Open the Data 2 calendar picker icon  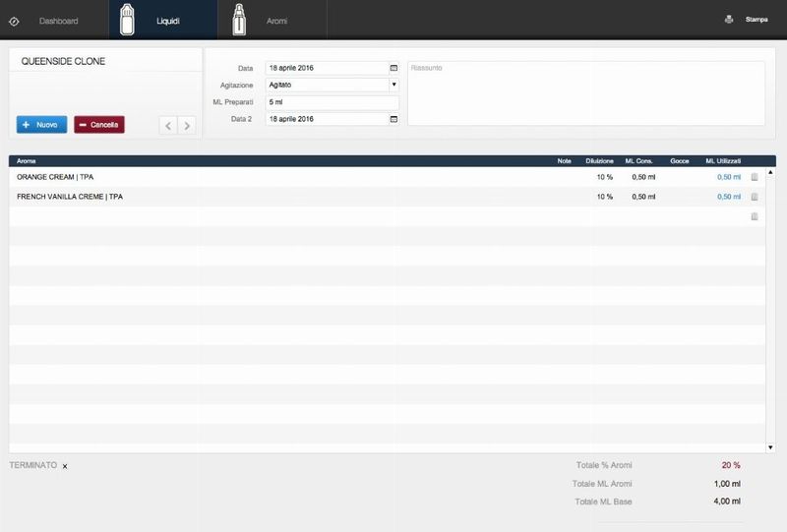(394, 119)
